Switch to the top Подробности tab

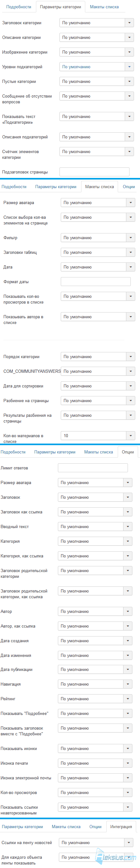pos(19,7)
